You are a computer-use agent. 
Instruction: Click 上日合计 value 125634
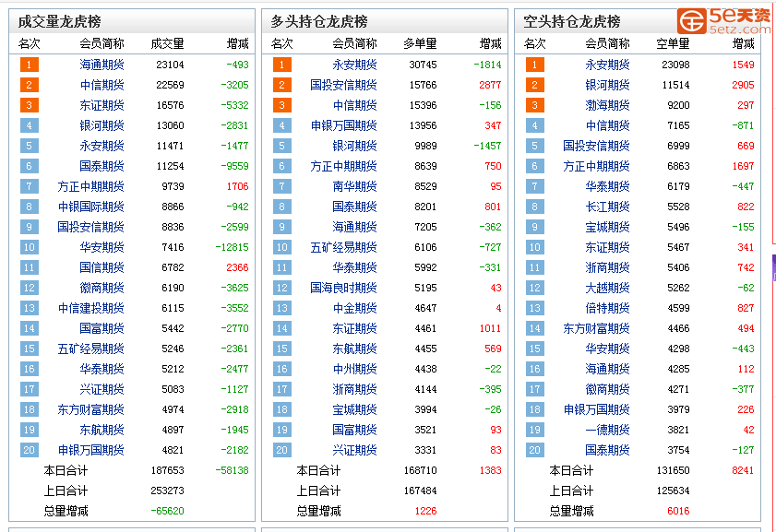click(673, 491)
